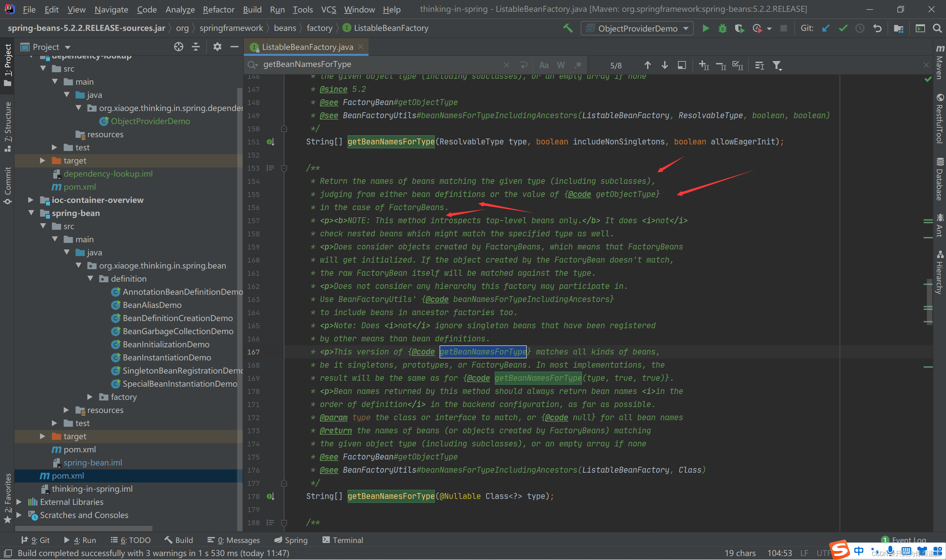The image size is (946, 560).
Task: Open Search Everywhere magnifier in the toolbar
Action: (937, 28)
